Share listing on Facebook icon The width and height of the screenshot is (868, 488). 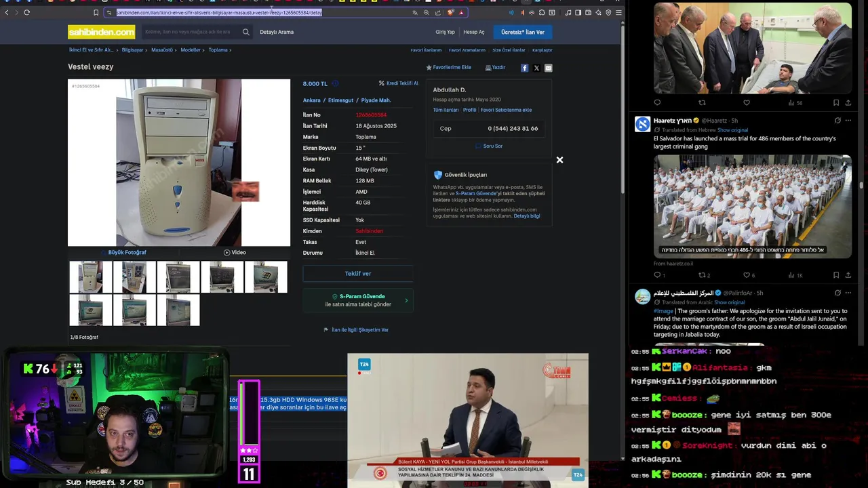[524, 68]
